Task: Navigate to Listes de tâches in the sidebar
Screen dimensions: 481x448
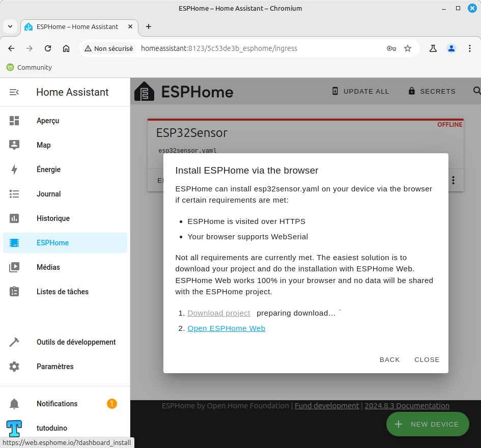Action: click(63, 292)
